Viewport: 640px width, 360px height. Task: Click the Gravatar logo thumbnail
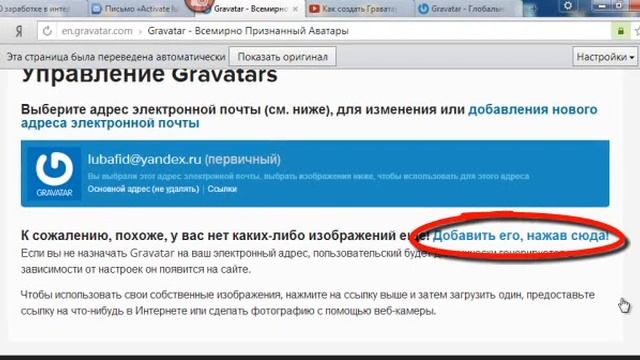tap(54, 173)
